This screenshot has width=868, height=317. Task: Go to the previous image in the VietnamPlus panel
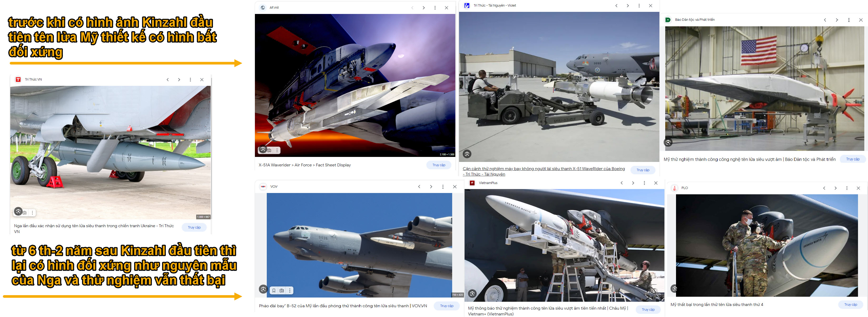[x=622, y=183]
